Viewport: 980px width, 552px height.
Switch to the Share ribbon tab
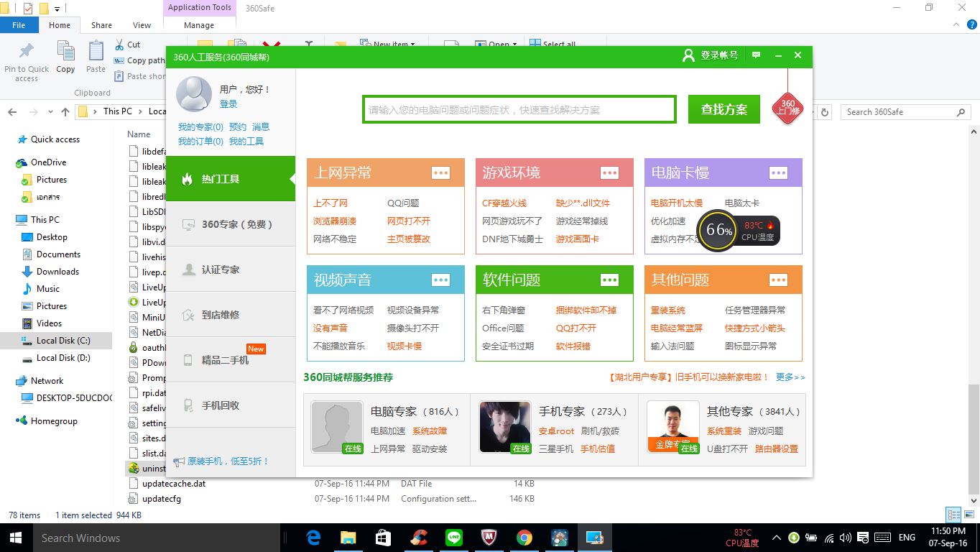click(x=101, y=25)
